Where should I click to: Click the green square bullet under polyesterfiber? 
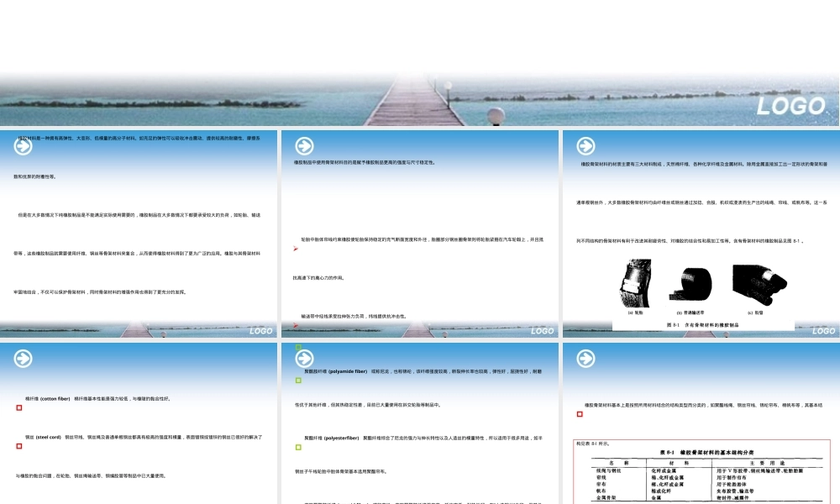pos(298,447)
